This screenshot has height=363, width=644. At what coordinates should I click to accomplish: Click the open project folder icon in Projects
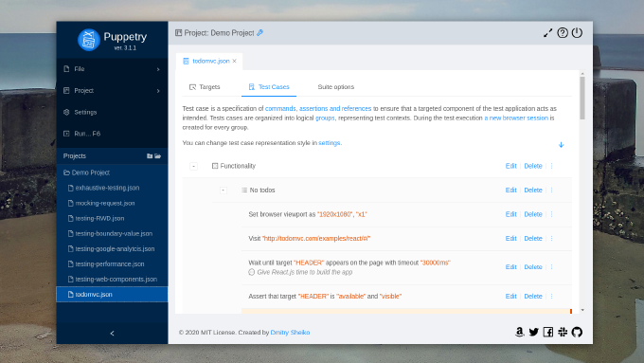(x=158, y=155)
